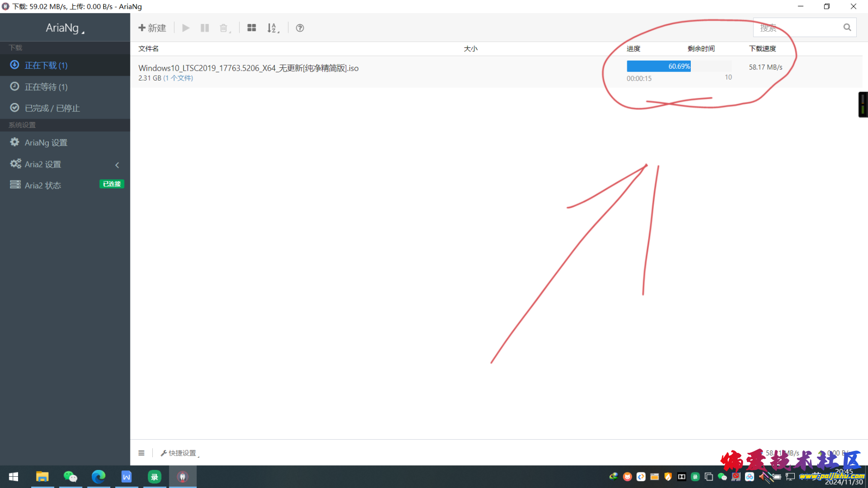The height and width of the screenshot is (488, 868).
Task: Open Microsoft Edge from the taskbar
Action: [x=98, y=476]
